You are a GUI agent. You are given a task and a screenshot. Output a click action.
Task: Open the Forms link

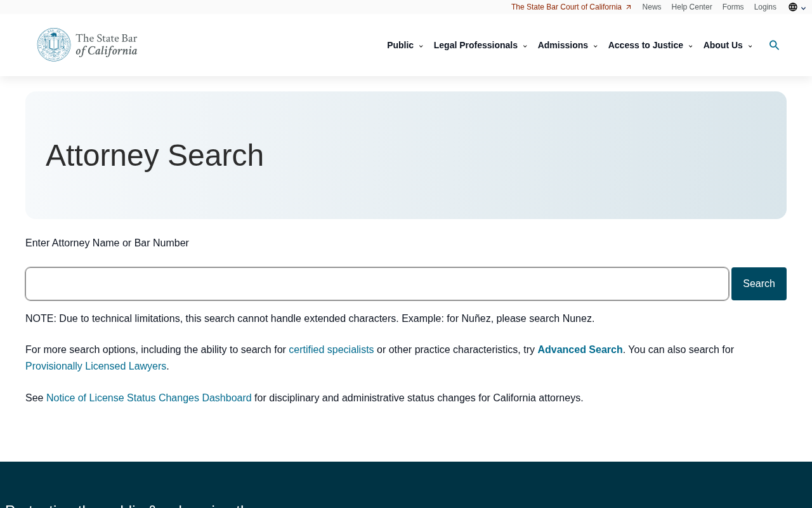(x=733, y=7)
